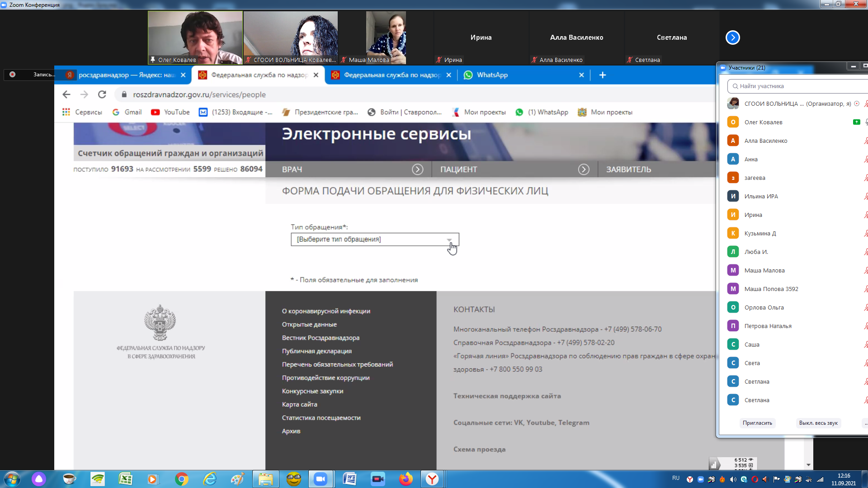Open Gmail bookmark
The height and width of the screenshot is (488, 868).
127,112
